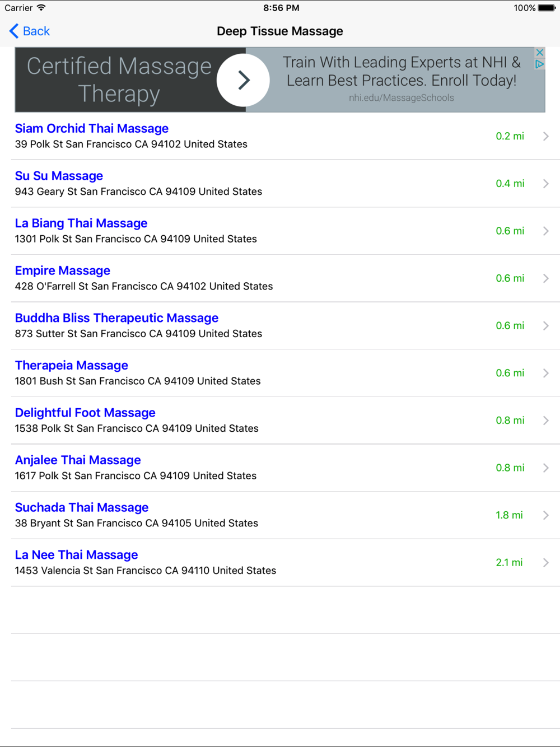Tap chevron on Siam Orchid Thai Massage row

546,136
